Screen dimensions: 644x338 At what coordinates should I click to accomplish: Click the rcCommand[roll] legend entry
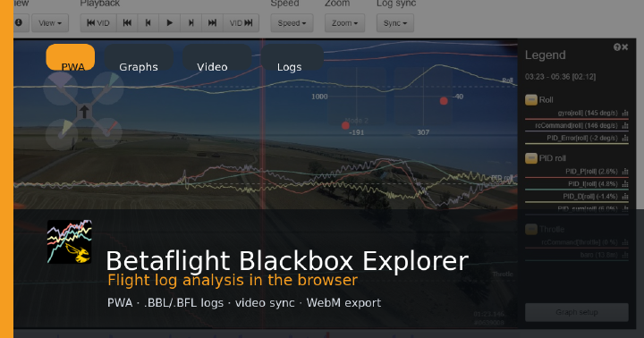576,126
